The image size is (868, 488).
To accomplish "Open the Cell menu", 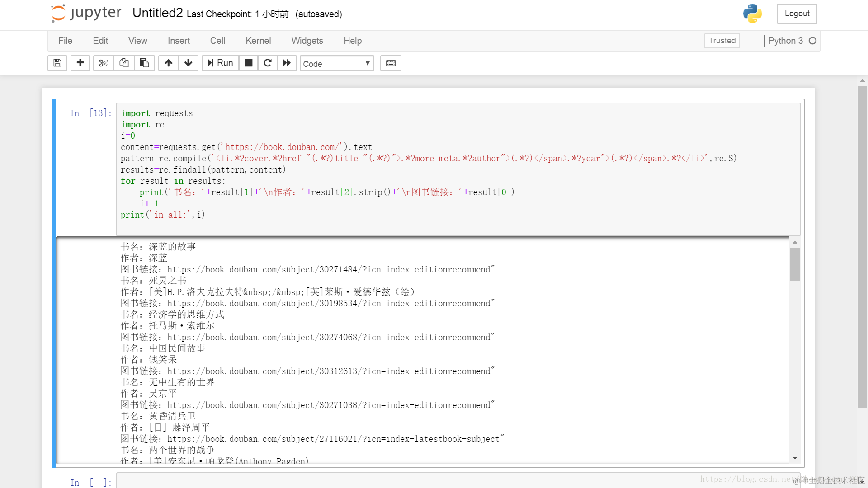I will point(217,41).
